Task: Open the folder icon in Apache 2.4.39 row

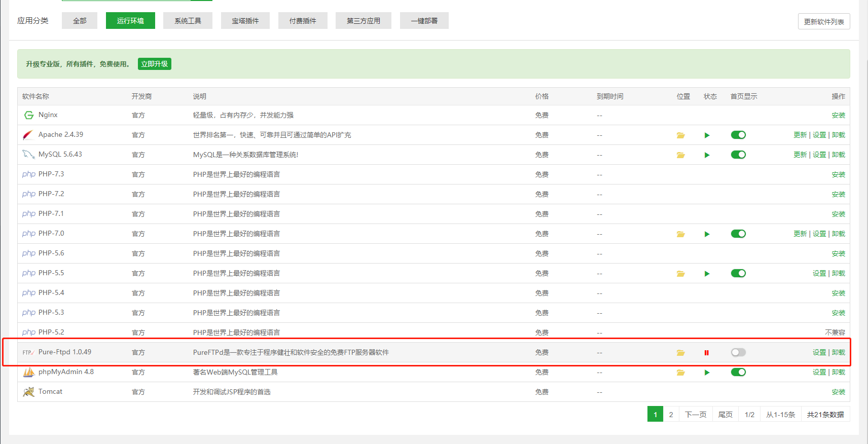Action: (680, 135)
